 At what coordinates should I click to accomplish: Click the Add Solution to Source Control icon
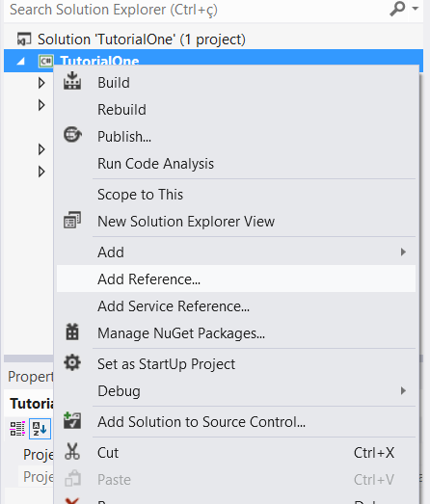click(72, 421)
